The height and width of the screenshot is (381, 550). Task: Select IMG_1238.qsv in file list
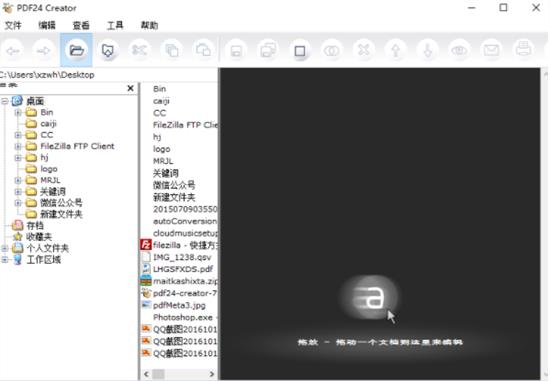click(x=182, y=257)
